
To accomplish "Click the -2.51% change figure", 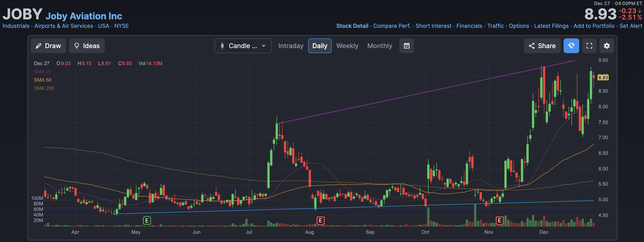I will click(630, 17).
